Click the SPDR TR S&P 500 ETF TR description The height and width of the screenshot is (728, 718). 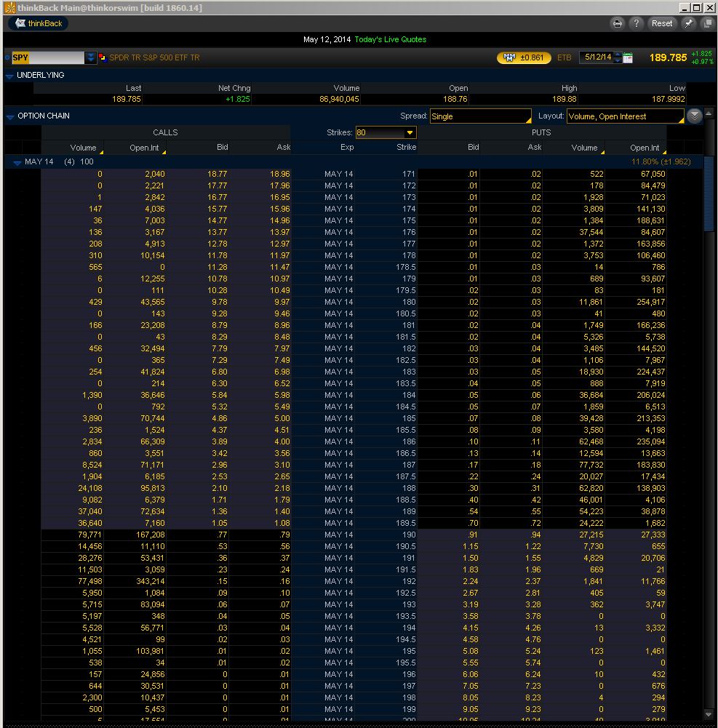click(154, 57)
